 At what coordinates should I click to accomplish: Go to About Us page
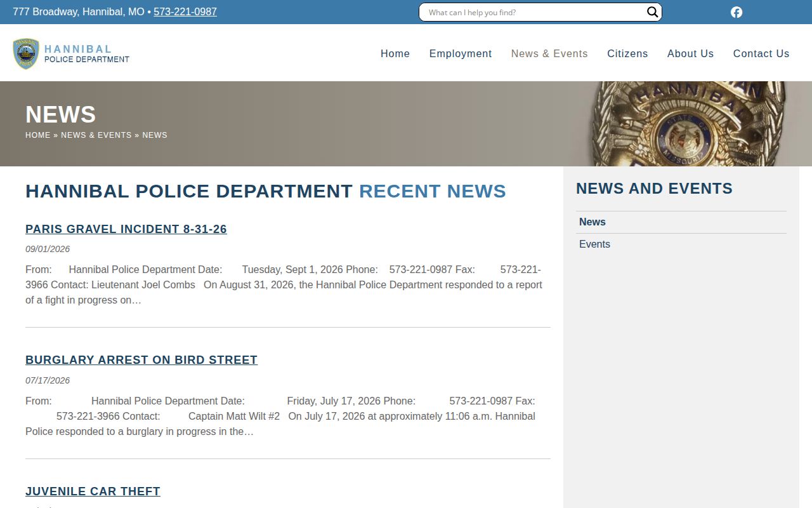click(690, 54)
